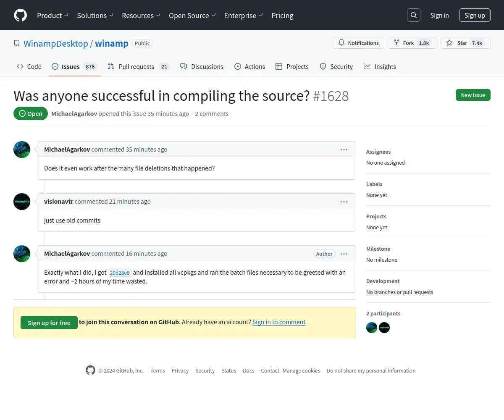Click 'Do not share my personal information'

pos(371,370)
